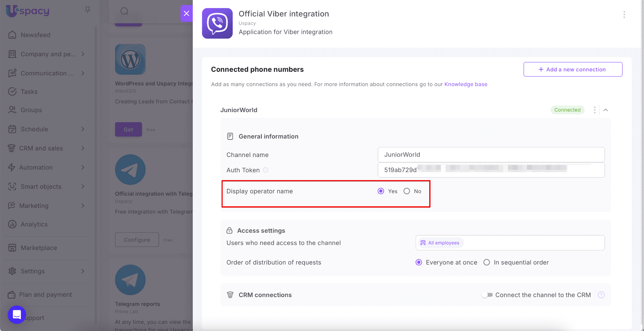Image resolution: width=644 pixels, height=331 pixels.
Task: Collapse the JuniorWorld connection section
Action: pyautogui.click(x=606, y=110)
